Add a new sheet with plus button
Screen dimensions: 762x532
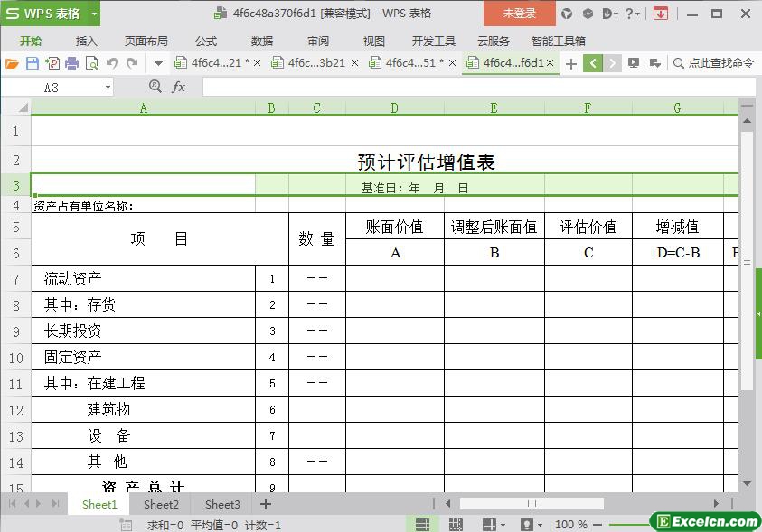(266, 504)
